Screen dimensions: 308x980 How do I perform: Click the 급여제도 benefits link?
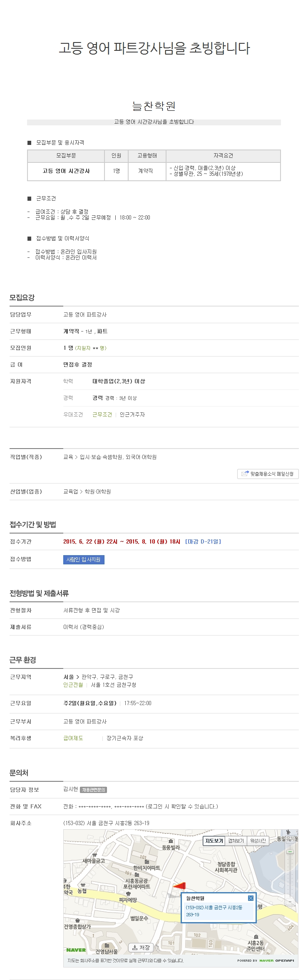click(x=73, y=738)
